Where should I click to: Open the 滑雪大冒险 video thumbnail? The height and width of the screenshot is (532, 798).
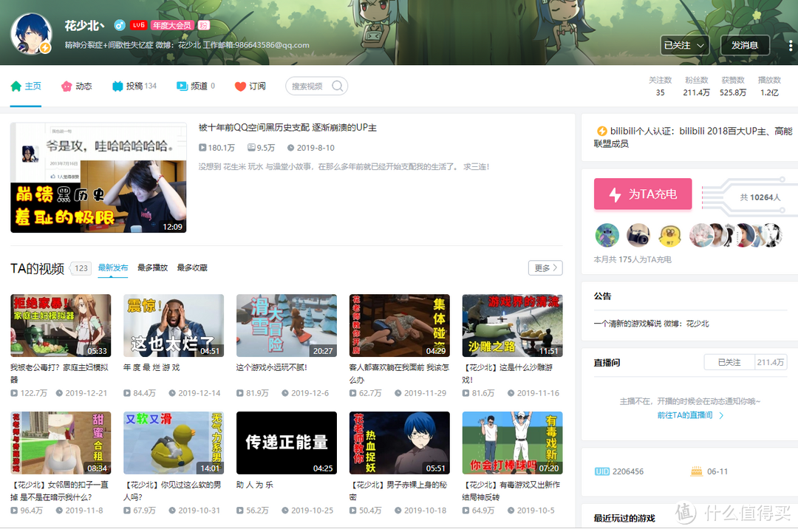[287, 325]
